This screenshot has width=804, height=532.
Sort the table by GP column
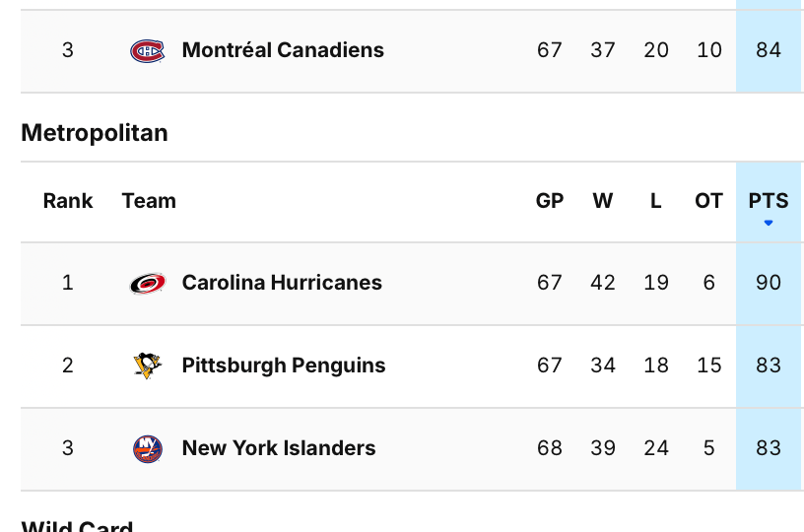(x=550, y=201)
